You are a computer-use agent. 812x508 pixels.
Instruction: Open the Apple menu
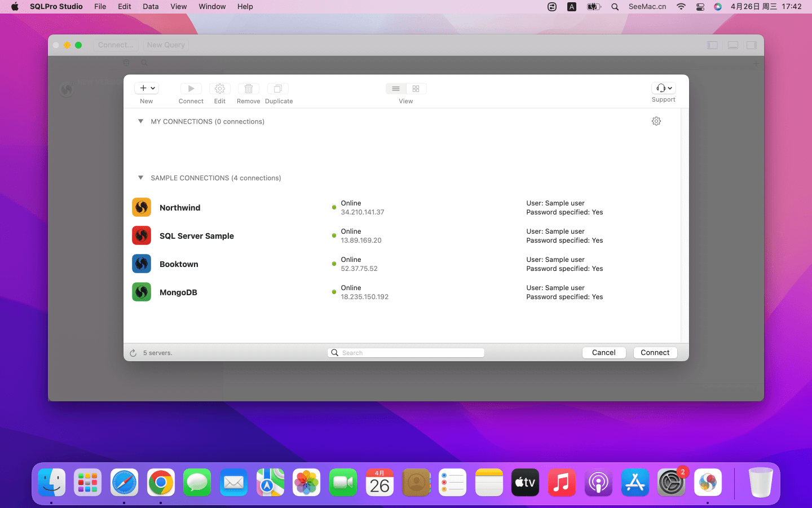tap(15, 7)
